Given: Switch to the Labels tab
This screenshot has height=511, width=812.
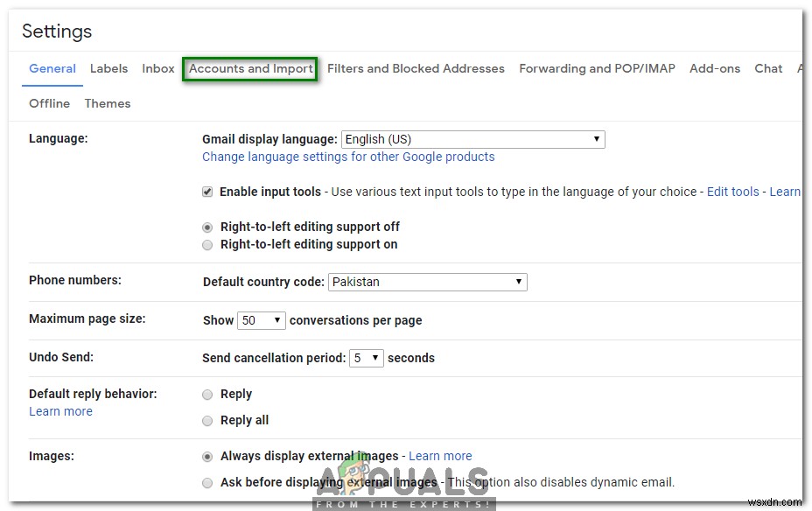Looking at the screenshot, I should coord(108,68).
